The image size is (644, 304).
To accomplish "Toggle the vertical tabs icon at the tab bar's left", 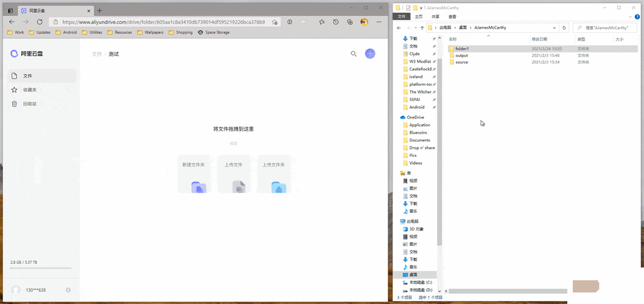I will coord(11,11).
